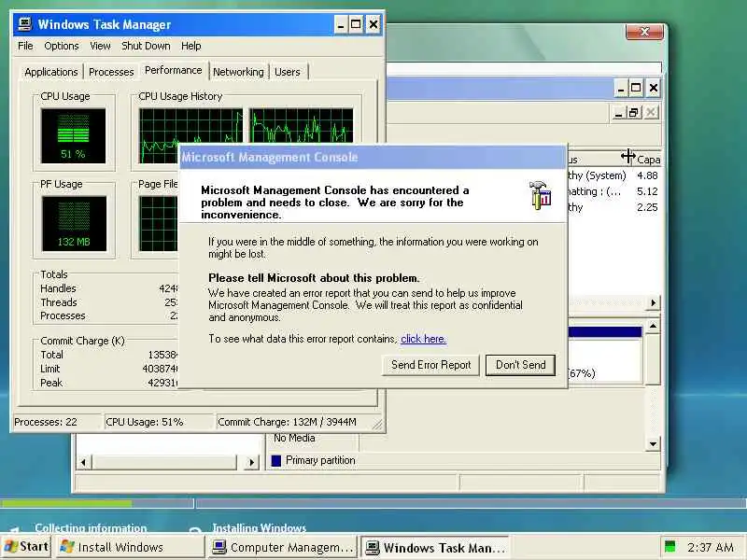Click the graphical disk view up scroll arrow
Image resolution: width=747 pixels, height=560 pixels.
click(653, 326)
